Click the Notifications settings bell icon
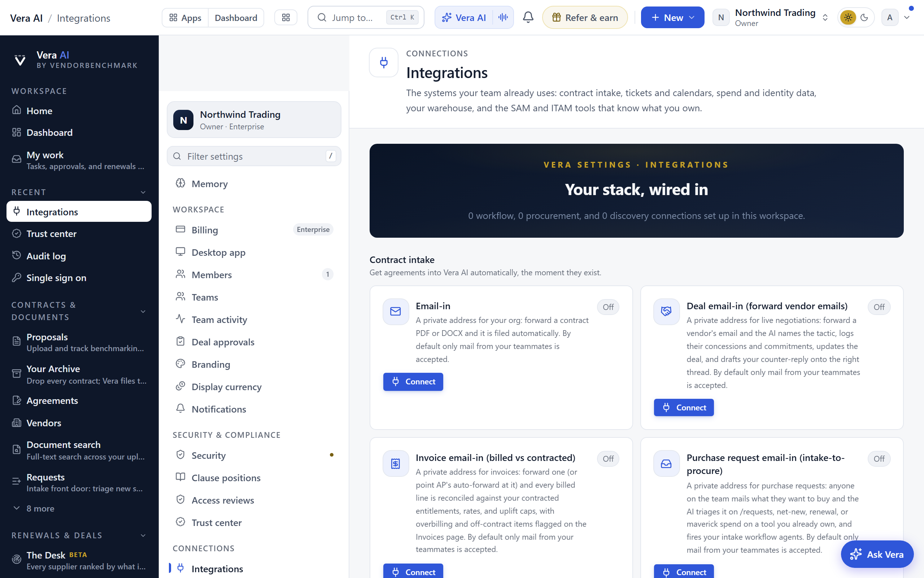Screen dimensions: 924x578 click(180, 409)
